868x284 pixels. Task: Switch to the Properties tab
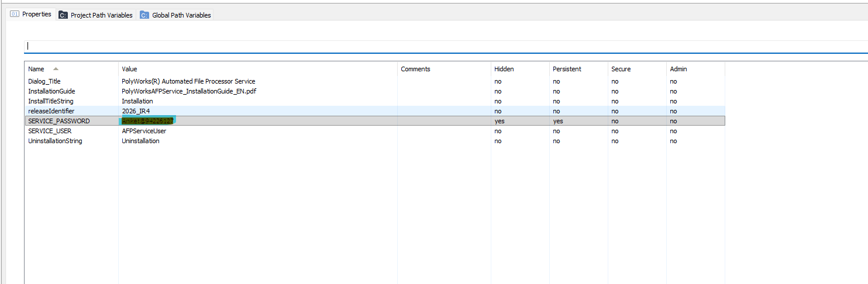click(x=31, y=14)
